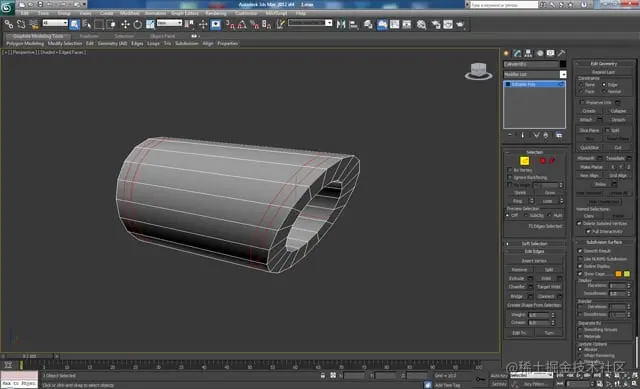
Task: Collapse the Edit Geometry rollout
Action: [604, 64]
